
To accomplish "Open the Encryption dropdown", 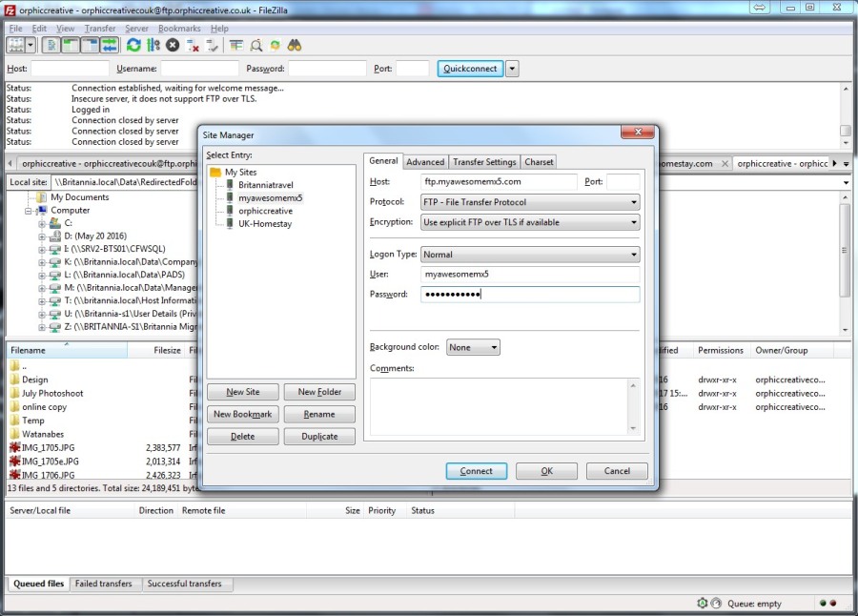I will 530,222.
